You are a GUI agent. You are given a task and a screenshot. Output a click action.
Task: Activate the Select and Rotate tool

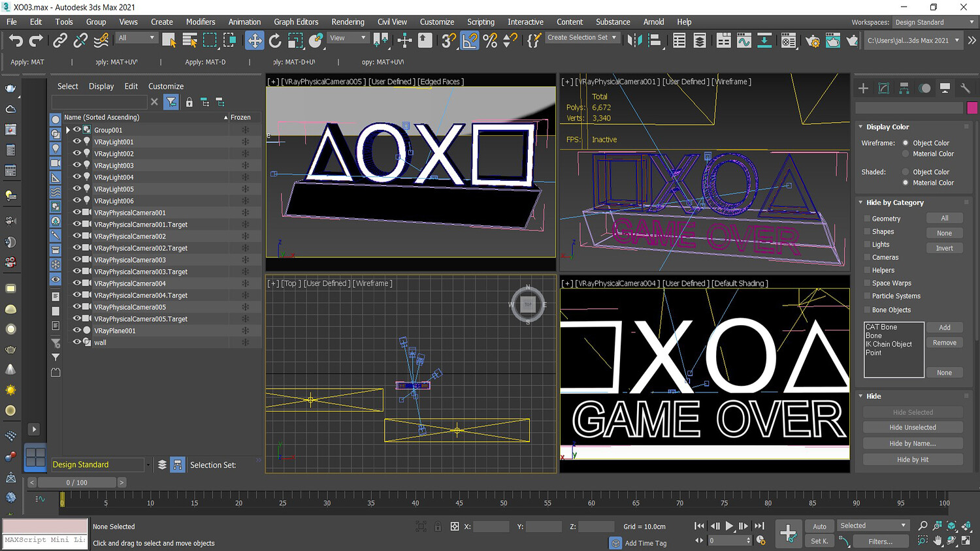point(275,41)
